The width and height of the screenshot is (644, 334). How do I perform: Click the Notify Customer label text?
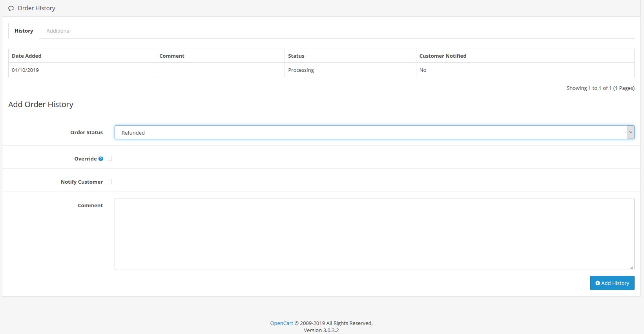click(82, 182)
